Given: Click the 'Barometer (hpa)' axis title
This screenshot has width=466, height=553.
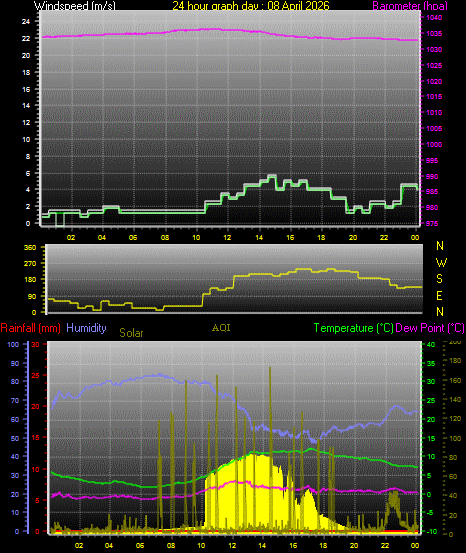Looking at the screenshot, I should tap(410, 6).
